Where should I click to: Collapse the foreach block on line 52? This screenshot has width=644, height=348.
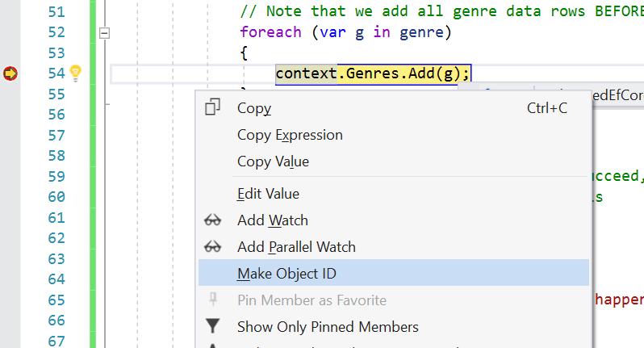105,33
